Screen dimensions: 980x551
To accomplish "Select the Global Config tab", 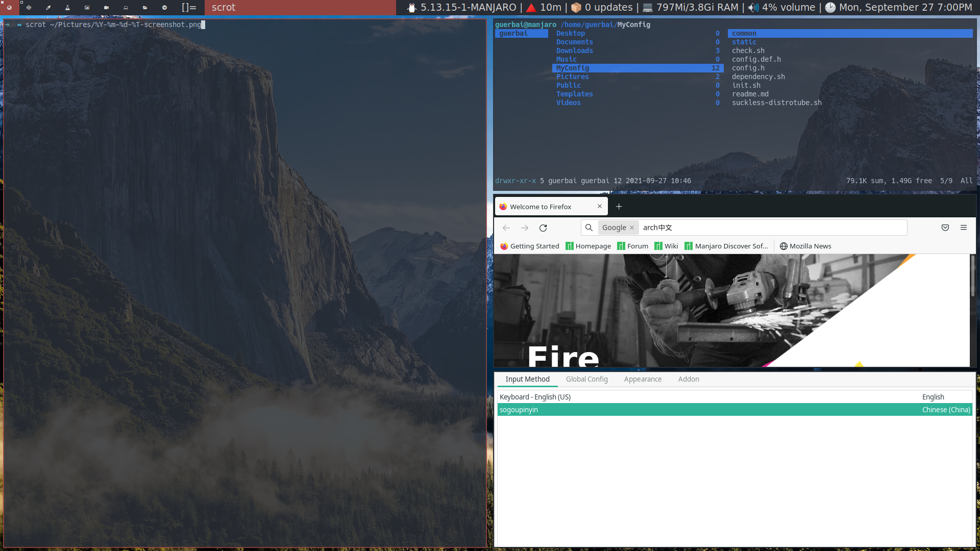I will point(587,379).
